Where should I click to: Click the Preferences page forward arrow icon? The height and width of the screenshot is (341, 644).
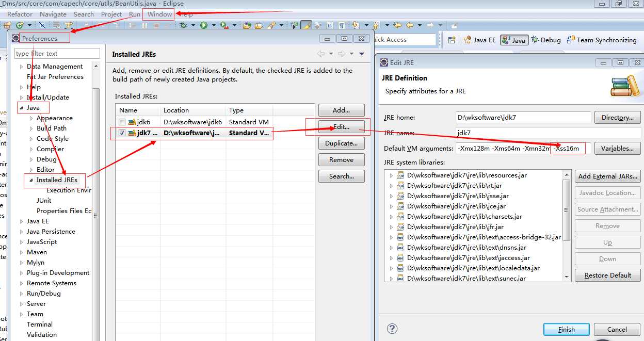341,54
